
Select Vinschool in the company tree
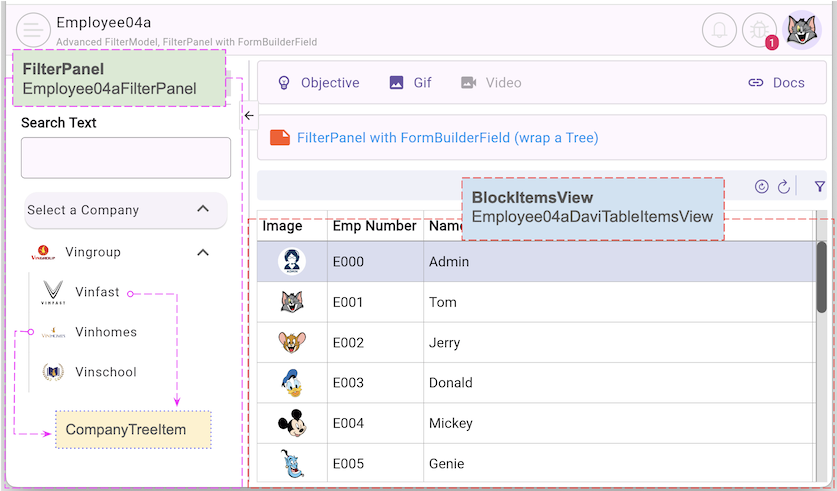pyautogui.click(x=105, y=372)
